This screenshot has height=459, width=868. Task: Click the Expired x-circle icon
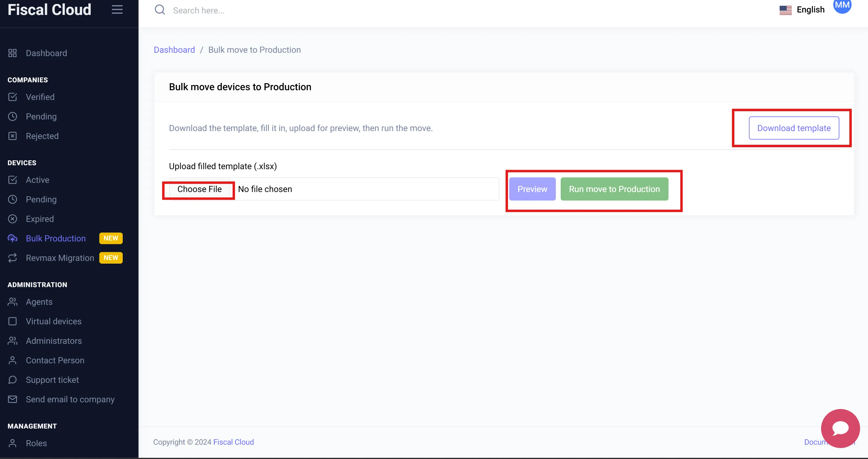pos(12,219)
